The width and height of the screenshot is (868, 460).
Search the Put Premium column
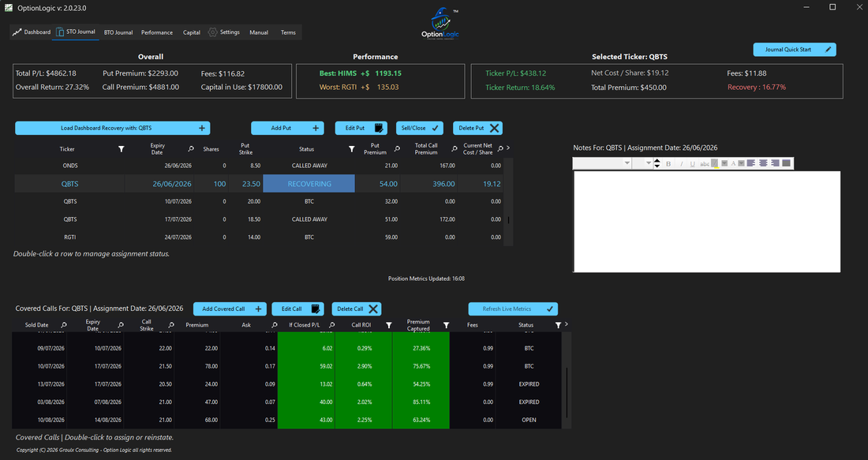click(x=397, y=149)
